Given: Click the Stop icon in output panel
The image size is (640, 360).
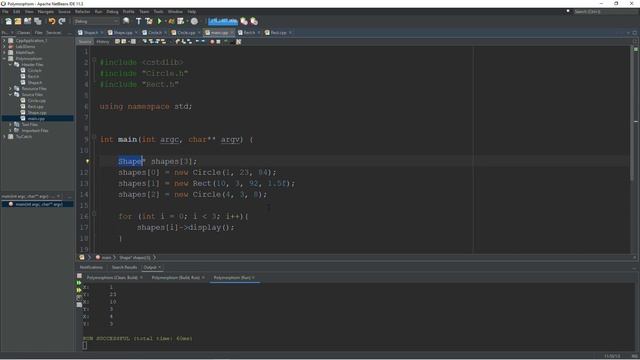Looking at the screenshot, I should point(79,276).
